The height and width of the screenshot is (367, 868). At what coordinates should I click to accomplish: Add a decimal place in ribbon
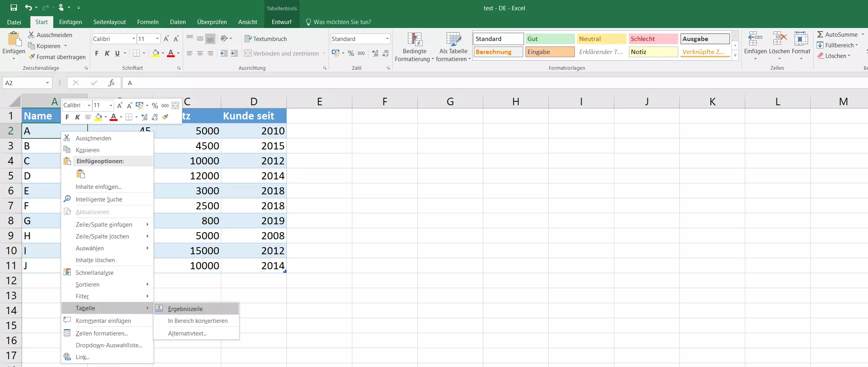[375, 53]
